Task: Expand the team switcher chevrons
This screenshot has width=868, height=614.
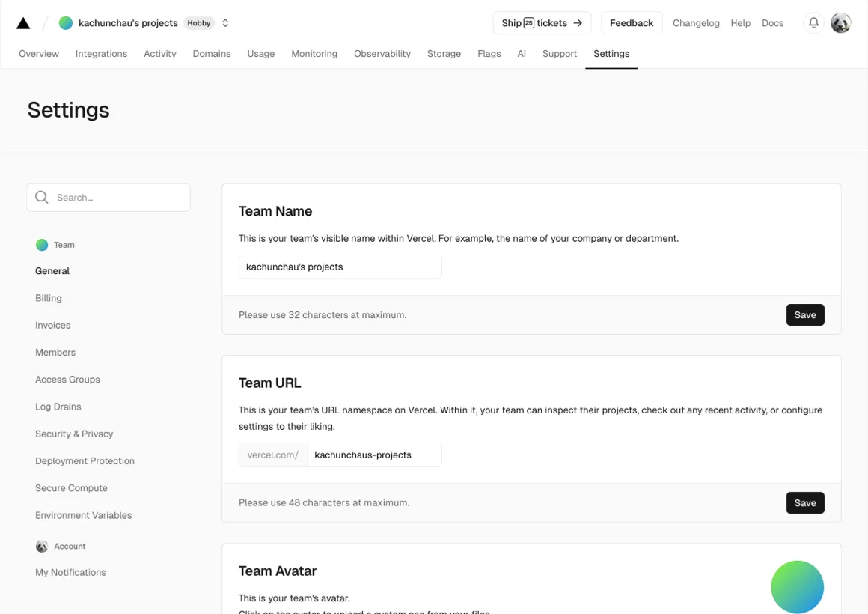Action: point(225,22)
